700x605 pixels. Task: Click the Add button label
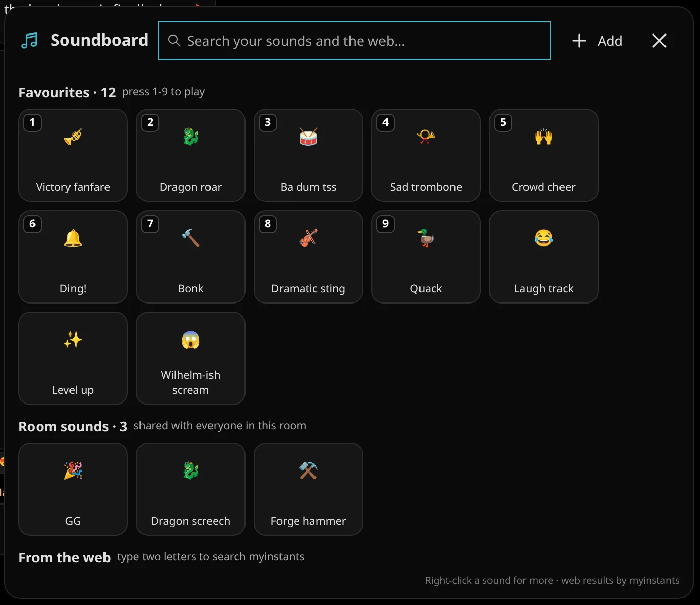pos(610,41)
